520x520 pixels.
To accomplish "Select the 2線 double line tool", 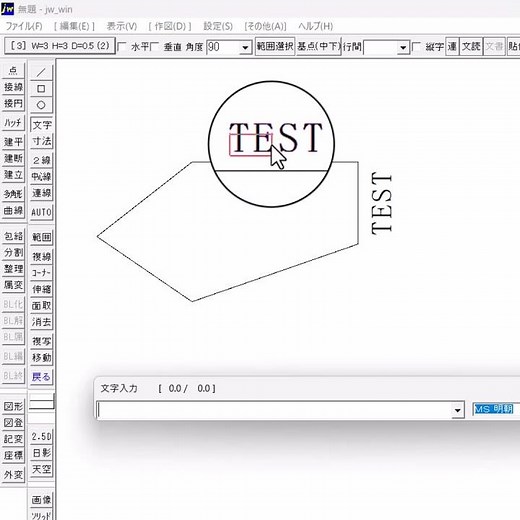I will tap(42, 160).
